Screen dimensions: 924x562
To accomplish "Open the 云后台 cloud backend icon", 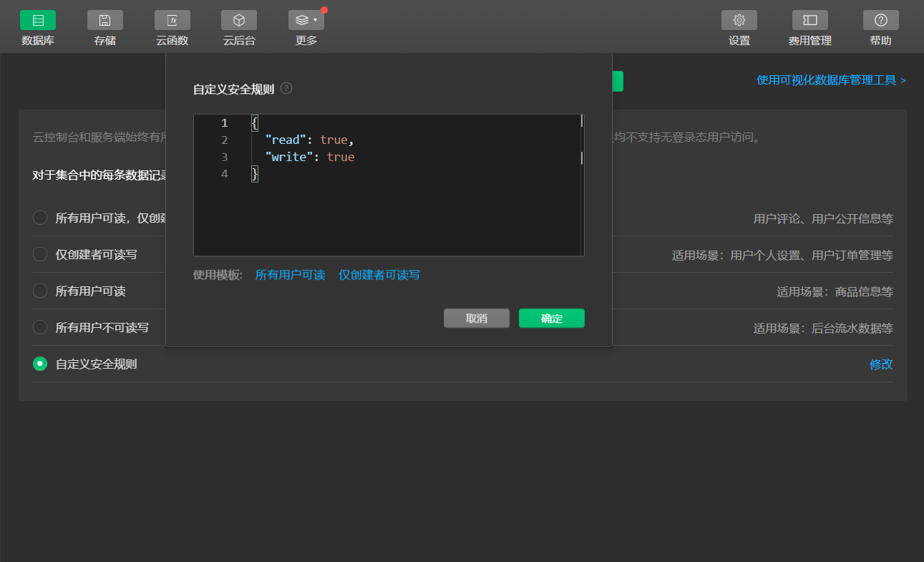I will click(x=239, y=20).
